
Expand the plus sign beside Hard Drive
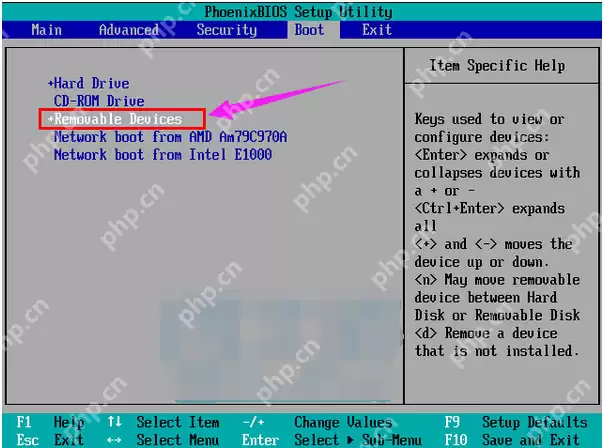tap(50, 83)
